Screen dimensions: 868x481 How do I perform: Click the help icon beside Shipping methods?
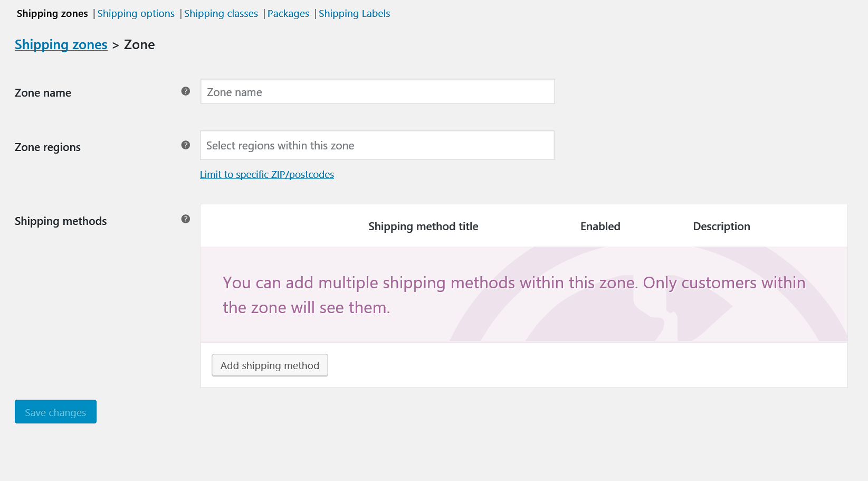[x=186, y=219]
